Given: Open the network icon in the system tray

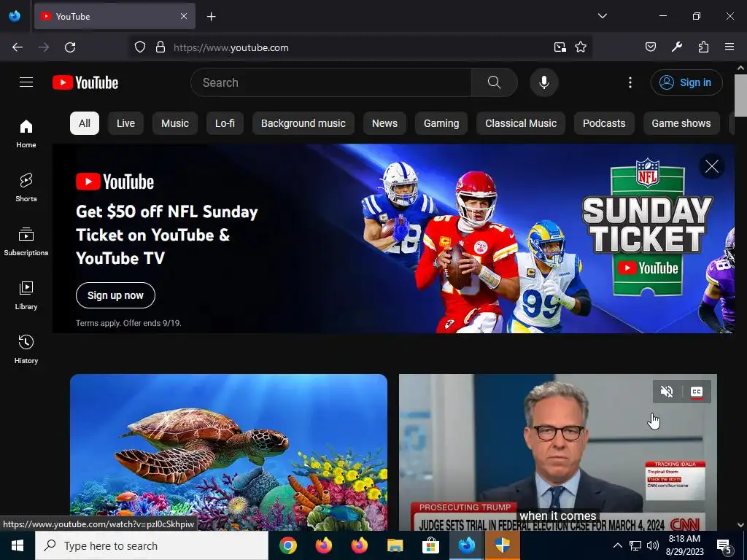Looking at the screenshot, I should (x=635, y=545).
